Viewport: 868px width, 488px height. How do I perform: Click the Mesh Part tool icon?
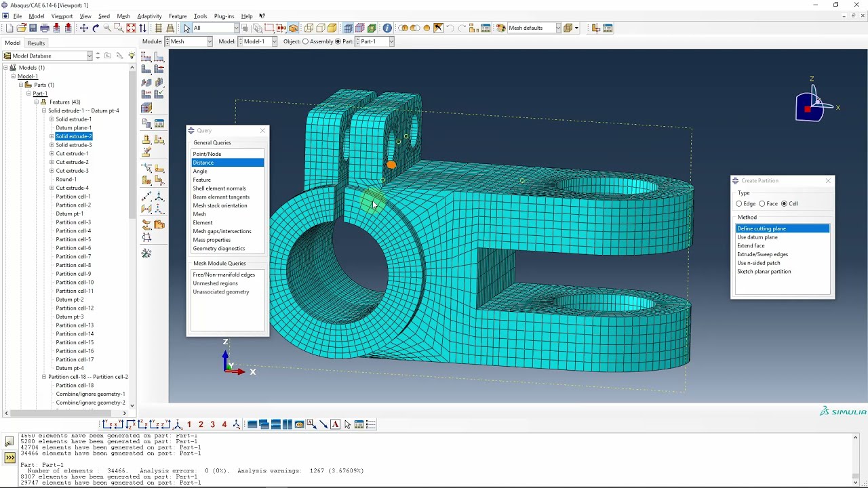coord(146,68)
